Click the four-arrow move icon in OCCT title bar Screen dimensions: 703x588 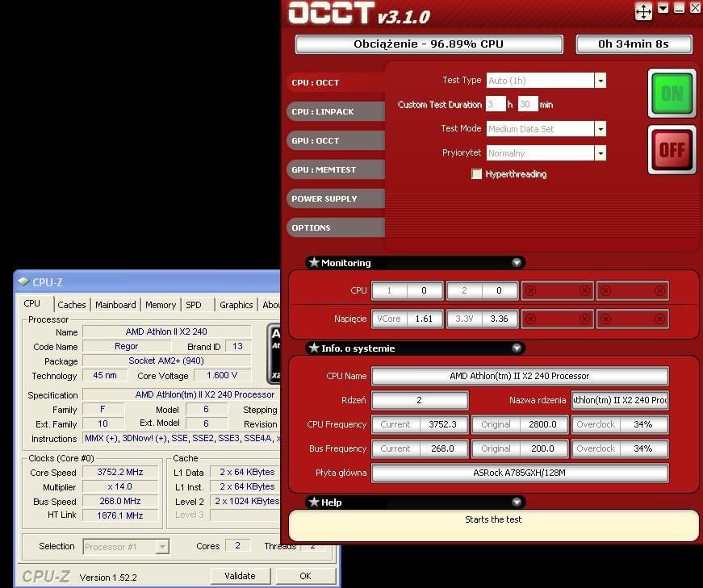coord(643,11)
